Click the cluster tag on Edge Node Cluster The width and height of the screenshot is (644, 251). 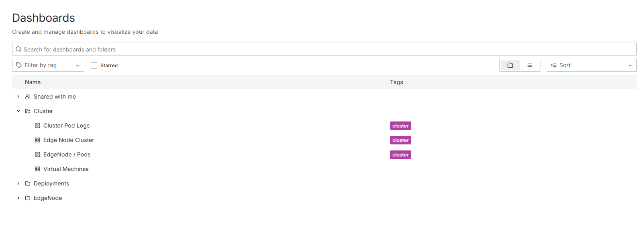click(x=400, y=140)
